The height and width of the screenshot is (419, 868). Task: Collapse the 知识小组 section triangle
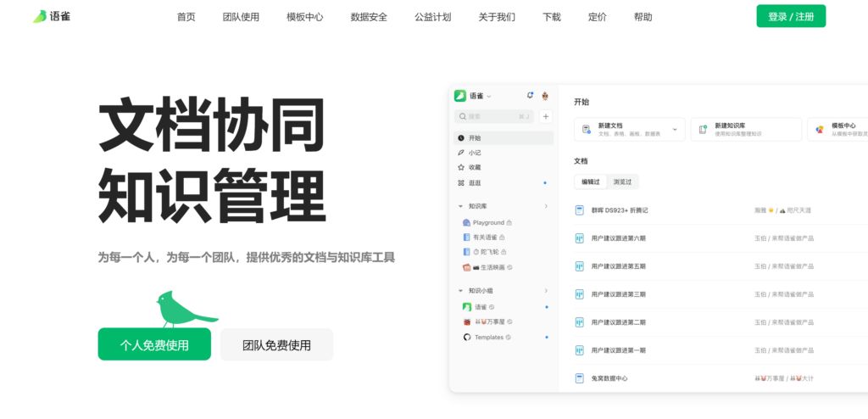pyautogui.click(x=460, y=290)
